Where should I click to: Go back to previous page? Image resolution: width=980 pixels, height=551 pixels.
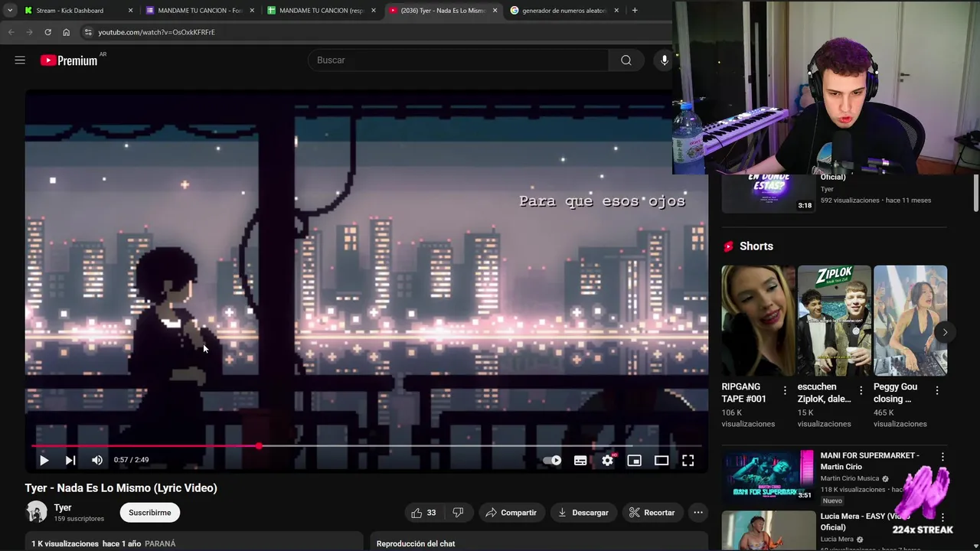11,32
